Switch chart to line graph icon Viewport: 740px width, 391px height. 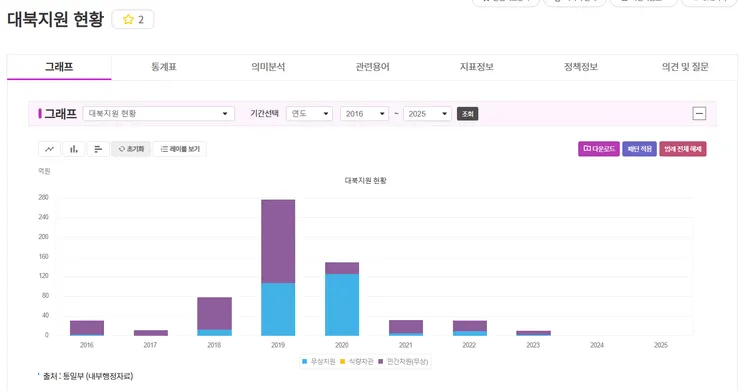click(x=50, y=149)
